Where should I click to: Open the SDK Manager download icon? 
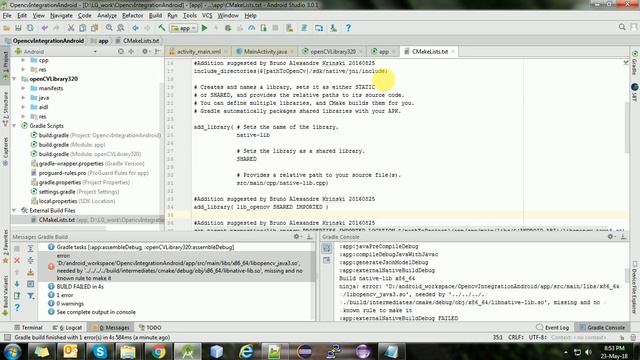coord(333,28)
